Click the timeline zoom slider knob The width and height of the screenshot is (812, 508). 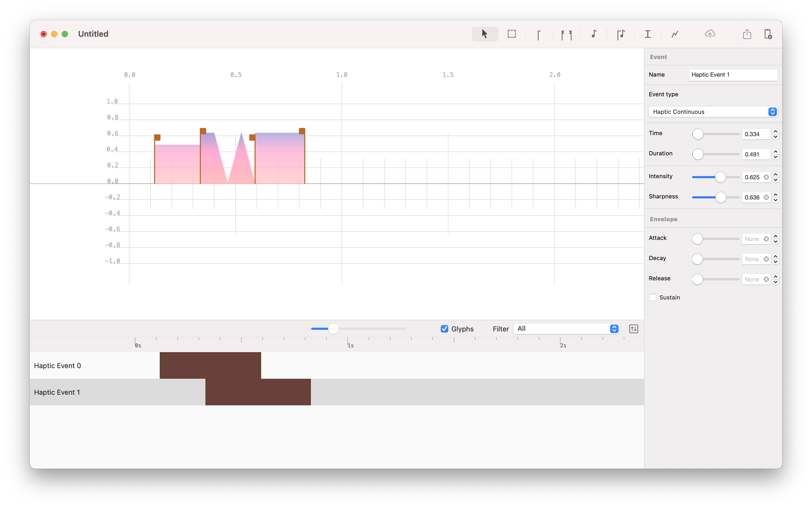pyautogui.click(x=333, y=328)
